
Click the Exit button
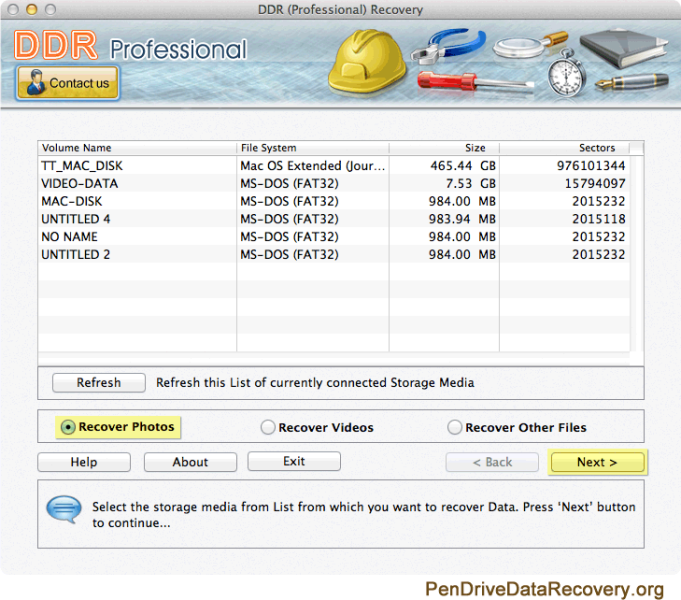coord(294,461)
